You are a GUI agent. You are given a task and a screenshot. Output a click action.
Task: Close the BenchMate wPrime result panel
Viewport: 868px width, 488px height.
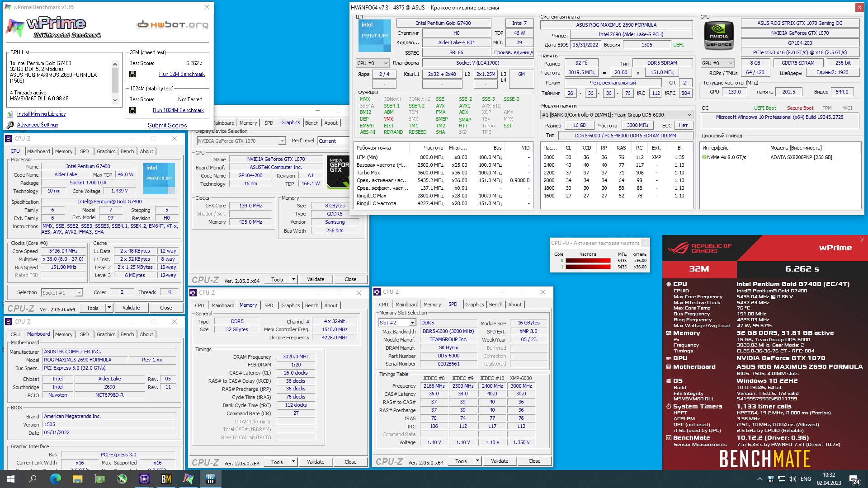[x=862, y=240]
